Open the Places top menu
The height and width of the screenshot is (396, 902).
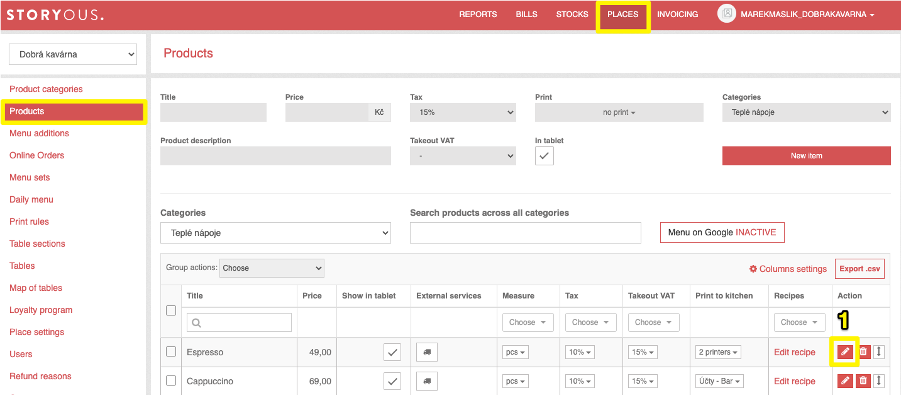[623, 15]
